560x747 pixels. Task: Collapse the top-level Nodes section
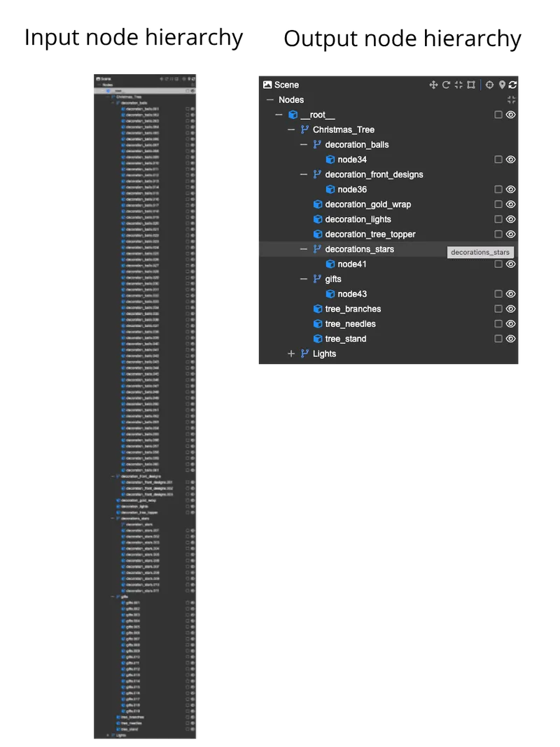(x=269, y=100)
